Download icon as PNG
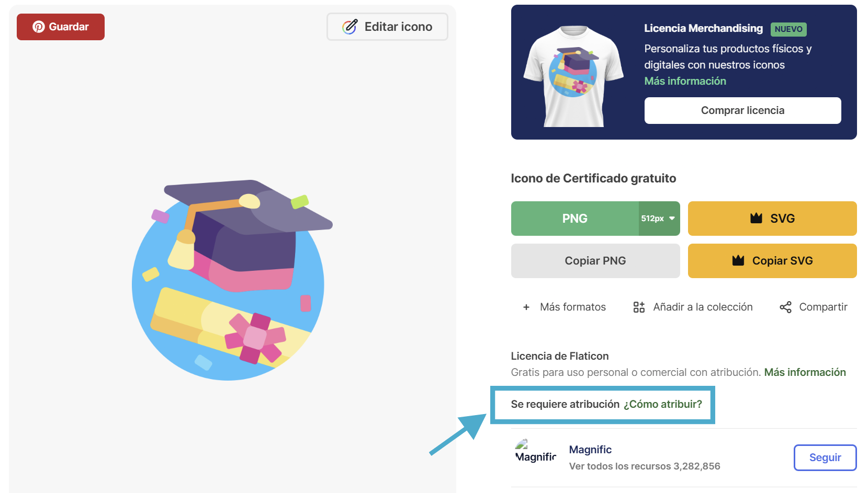Viewport: 868px width, 493px height. click(x=575, y=219)
